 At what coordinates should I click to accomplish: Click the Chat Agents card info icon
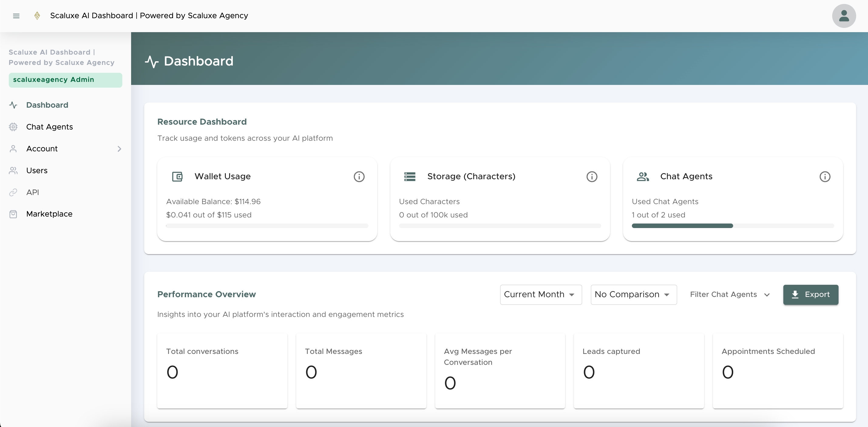[825, 177]
